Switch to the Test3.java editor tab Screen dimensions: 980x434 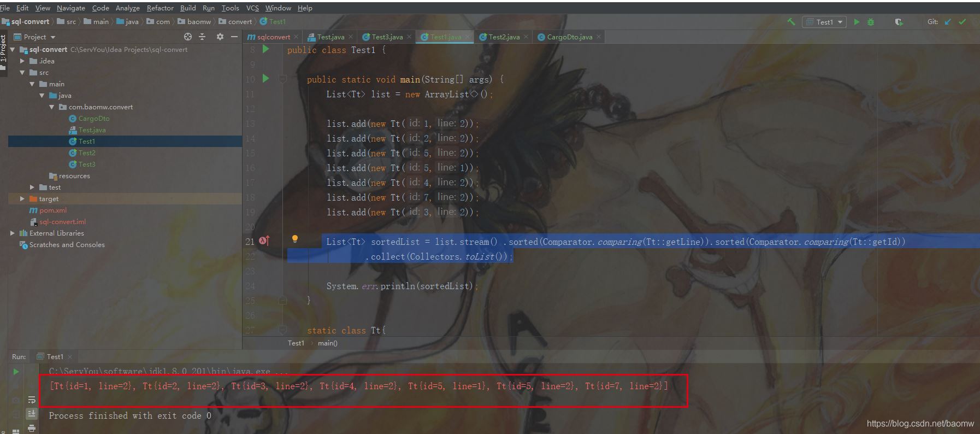click(387, 37)
